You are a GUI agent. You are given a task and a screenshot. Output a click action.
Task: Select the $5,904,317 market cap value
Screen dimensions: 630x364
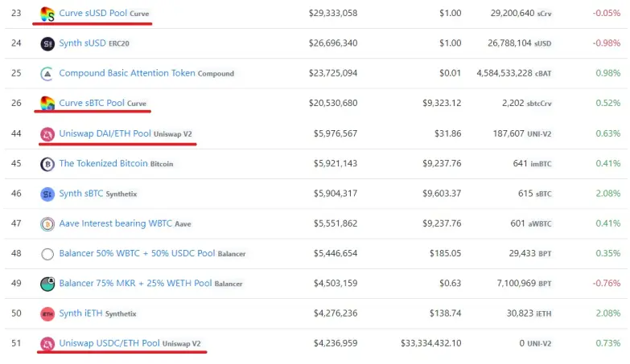[x=336, y=194]
